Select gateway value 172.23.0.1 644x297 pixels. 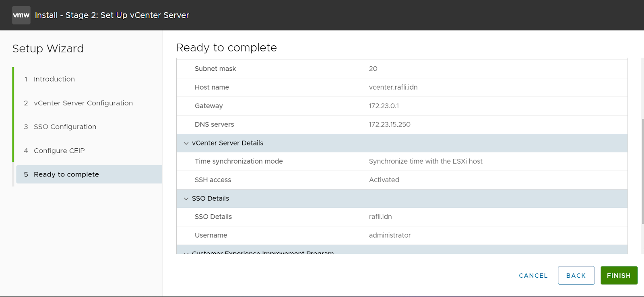tap(384, 106)
